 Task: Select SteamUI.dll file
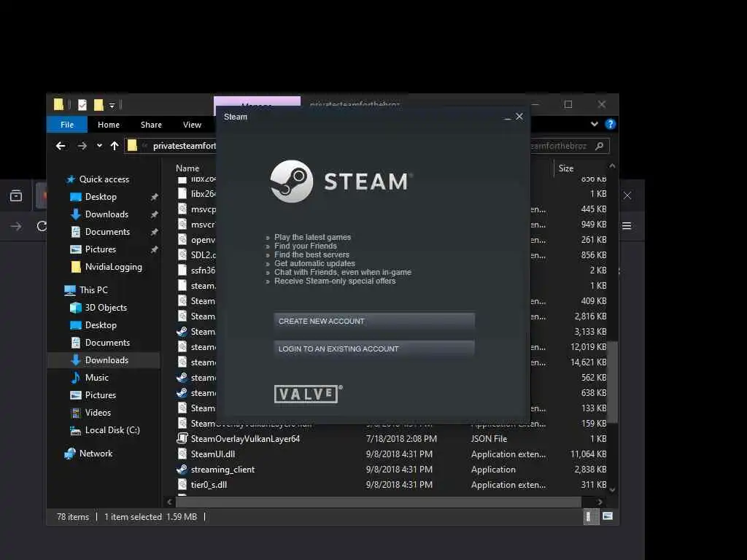[213, 454]
